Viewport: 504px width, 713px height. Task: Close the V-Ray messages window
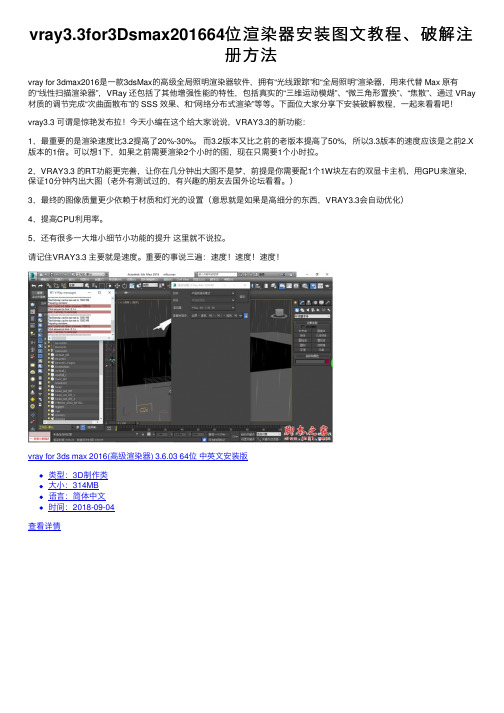click(110, 292)
